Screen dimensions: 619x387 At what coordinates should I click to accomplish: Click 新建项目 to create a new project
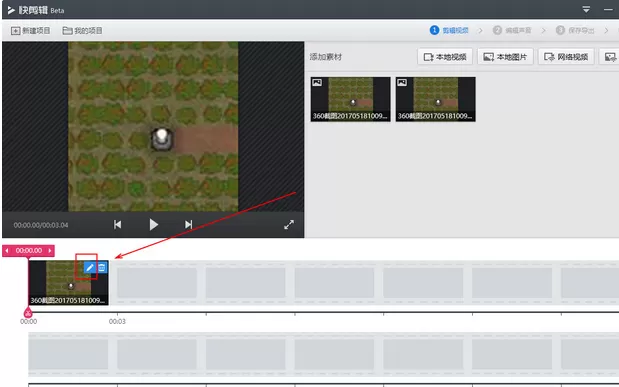tap(30, 30)
